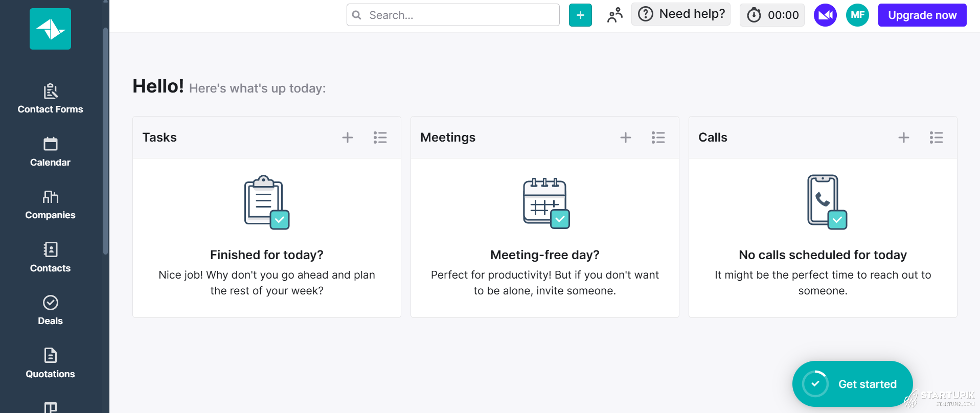Click the teal app logo in sidebar
The height and width of the screenshot is (413, 980).
point(50,29)
